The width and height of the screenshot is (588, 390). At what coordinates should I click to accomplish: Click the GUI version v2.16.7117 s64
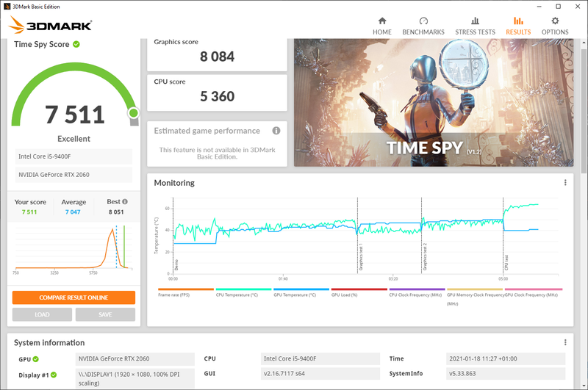(320, 374)
